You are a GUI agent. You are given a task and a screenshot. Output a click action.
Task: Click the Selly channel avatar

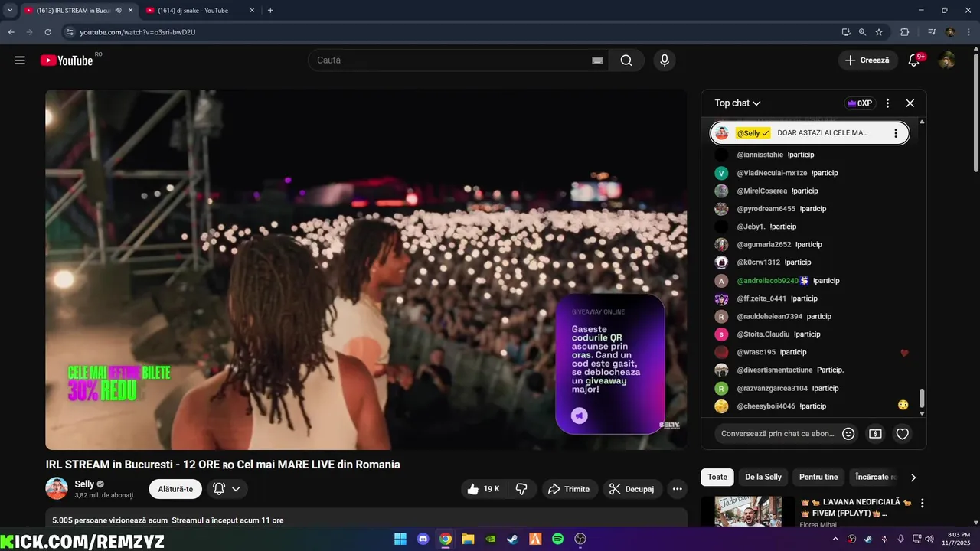point(57,488)
